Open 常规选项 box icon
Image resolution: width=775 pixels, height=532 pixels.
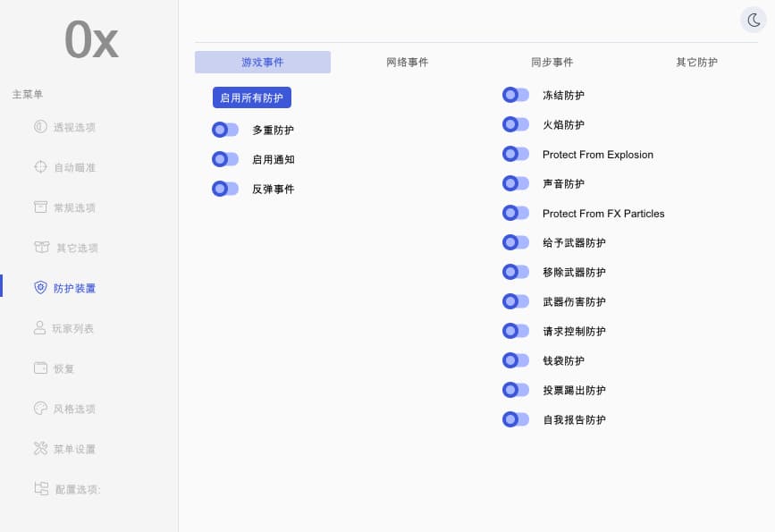pos(40,207)
